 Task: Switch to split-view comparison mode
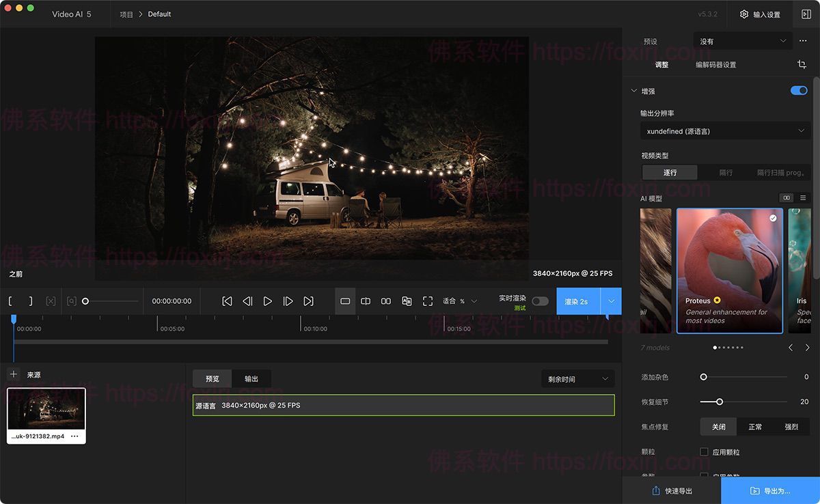pyautogui.click(x=366, y=300)
